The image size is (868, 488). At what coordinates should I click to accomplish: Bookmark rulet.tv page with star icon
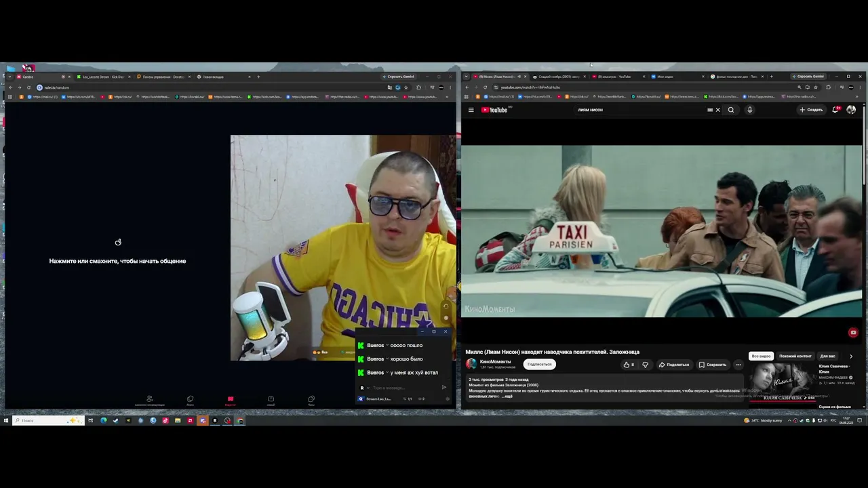(406, 87)
